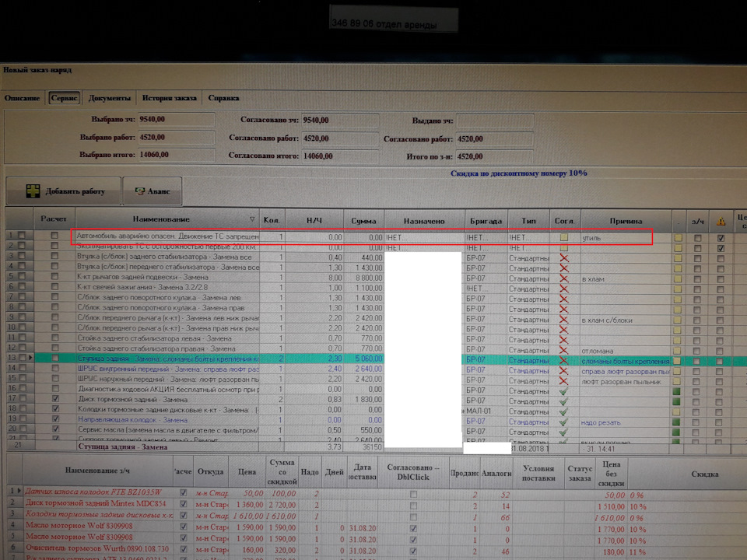Switch to the Сервис tab
The height and width of the screenshot is (560, 747).
[65, 98]
